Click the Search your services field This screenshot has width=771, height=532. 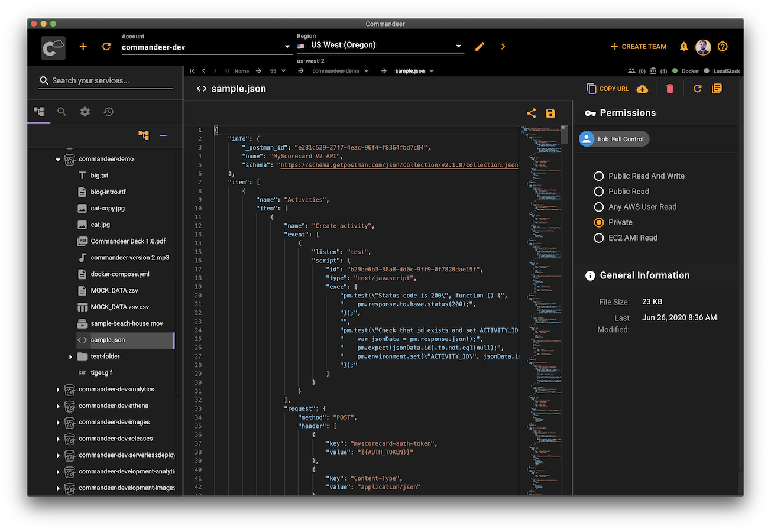tap(106, 81)
